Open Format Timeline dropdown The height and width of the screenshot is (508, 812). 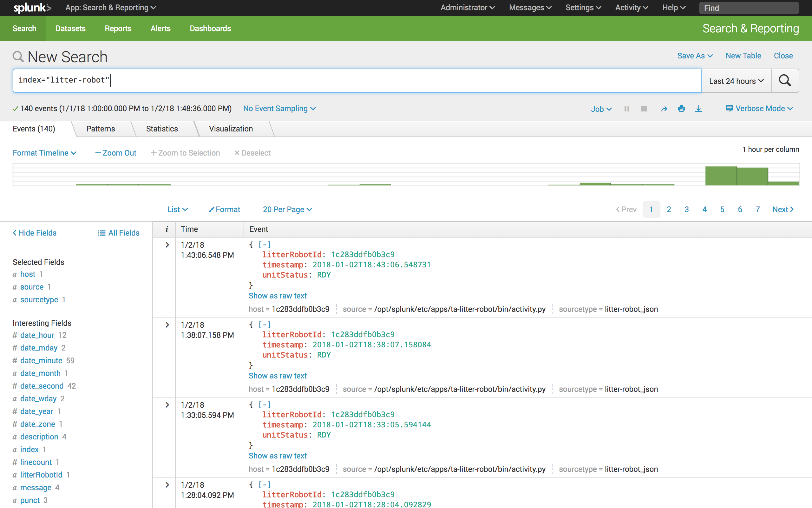(45, 153)
